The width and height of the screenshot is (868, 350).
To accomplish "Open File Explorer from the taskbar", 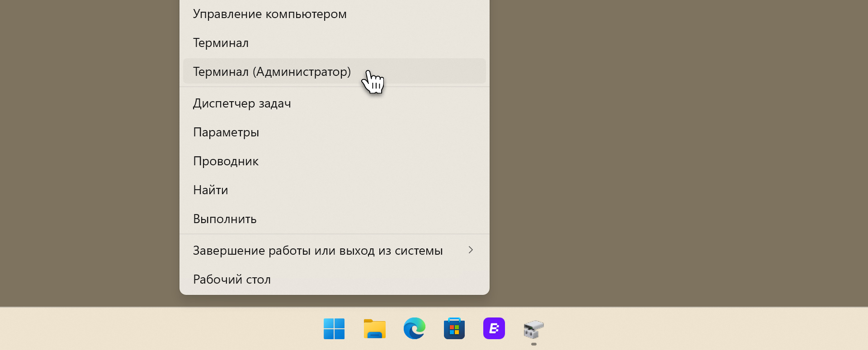I will [374, 328].
